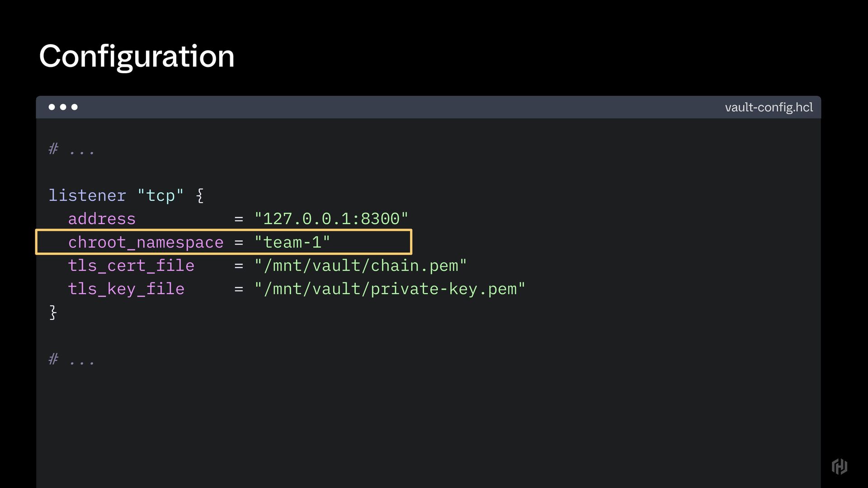Click the closing curly brace of the listener block
The image size is (868, 488).
click(x=53, y=312)
